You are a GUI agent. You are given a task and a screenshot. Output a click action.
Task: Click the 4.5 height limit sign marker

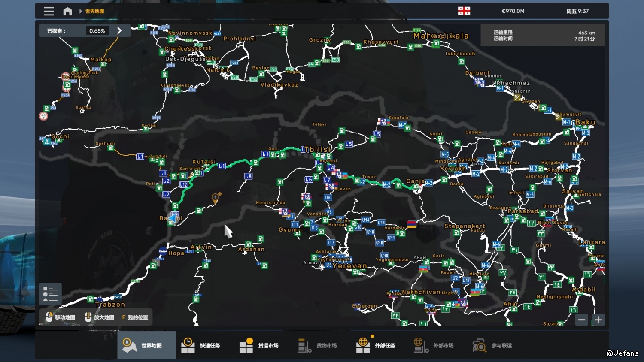click(43, 116)
